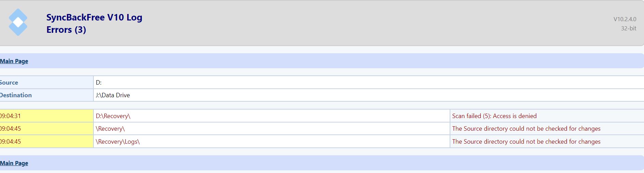Click the SyncBackFree diamond logo icon
Image resolution: width=644 pixels, height=173 pixels.
point(18,22)
